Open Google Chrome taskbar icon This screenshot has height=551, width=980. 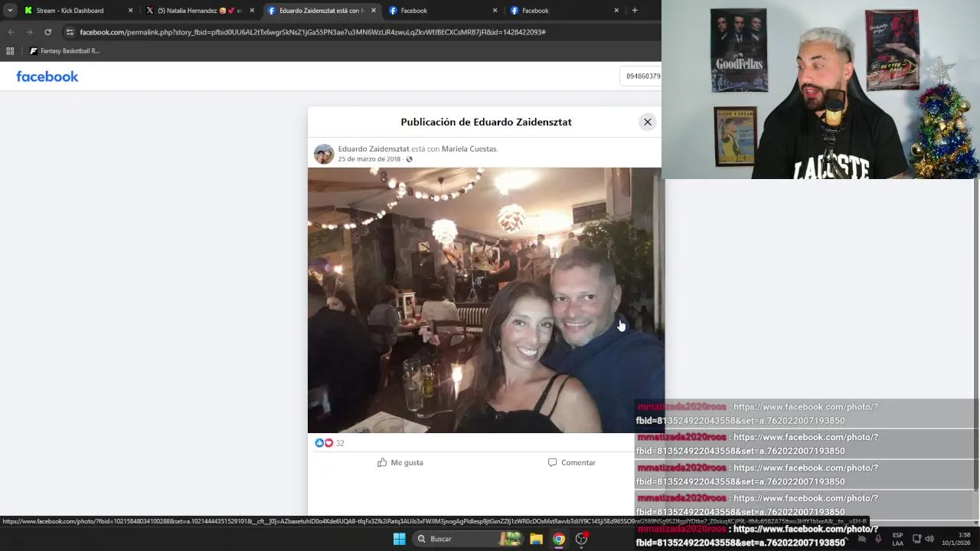click(559, 539)
